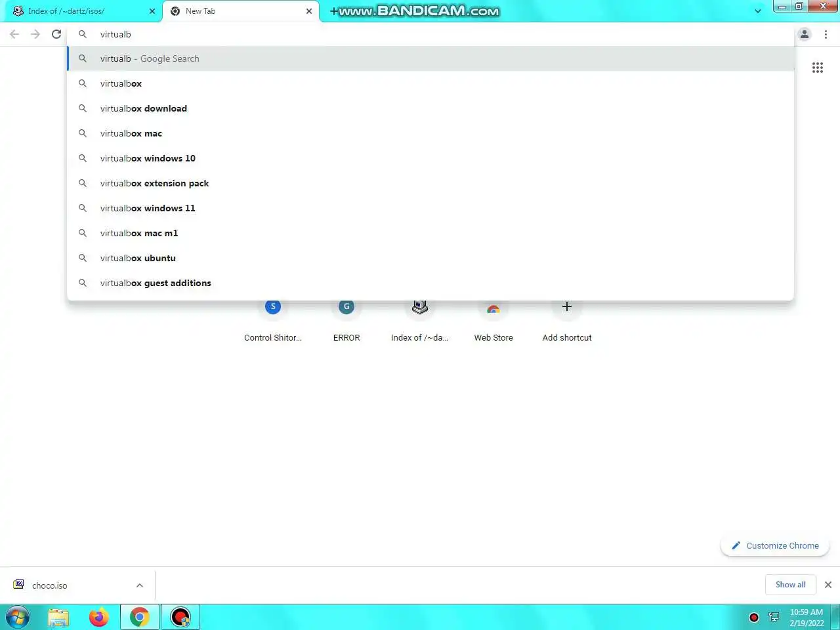This screenshot has width=840, height=630.
Task: Click the Chrome taskbar icon
Action: tap(140, 618)
